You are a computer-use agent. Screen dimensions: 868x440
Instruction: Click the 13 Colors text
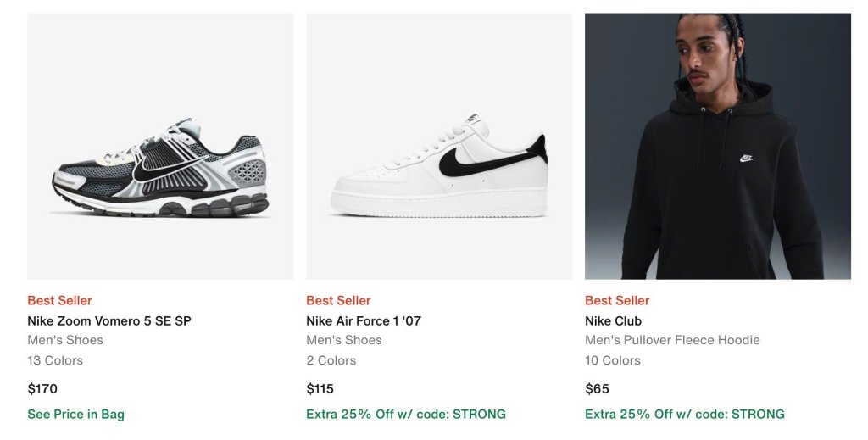coord(55,360)
